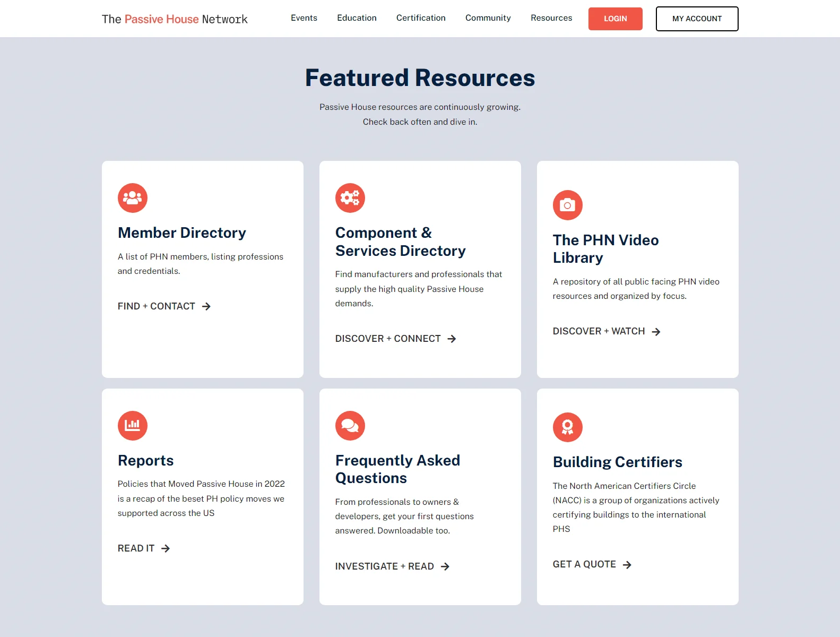Click the Reports card heading

(x=146, y=460)
